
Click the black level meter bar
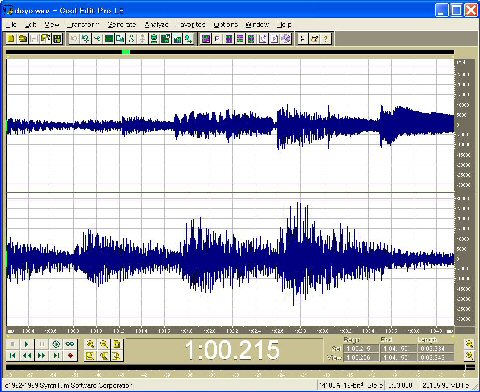(235, 367)
